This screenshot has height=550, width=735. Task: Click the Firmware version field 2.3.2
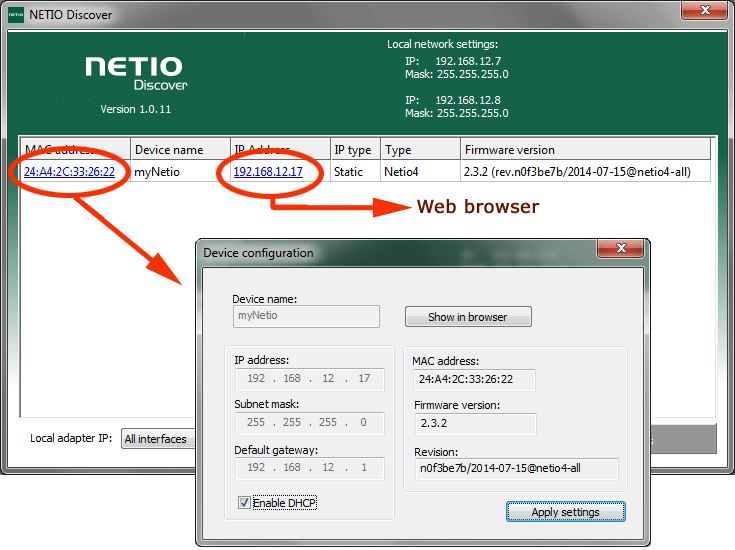point(475,424)
